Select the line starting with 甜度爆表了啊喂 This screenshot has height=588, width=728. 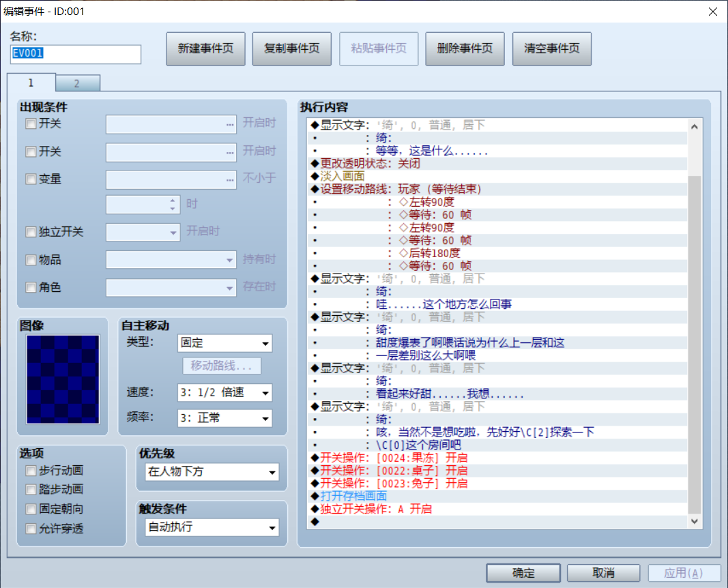[497, 343]
